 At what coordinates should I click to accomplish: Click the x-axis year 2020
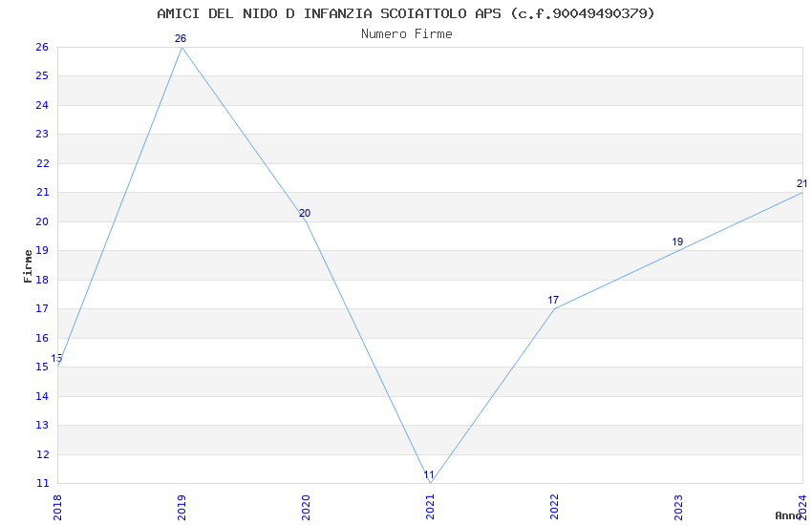point(306,508)
